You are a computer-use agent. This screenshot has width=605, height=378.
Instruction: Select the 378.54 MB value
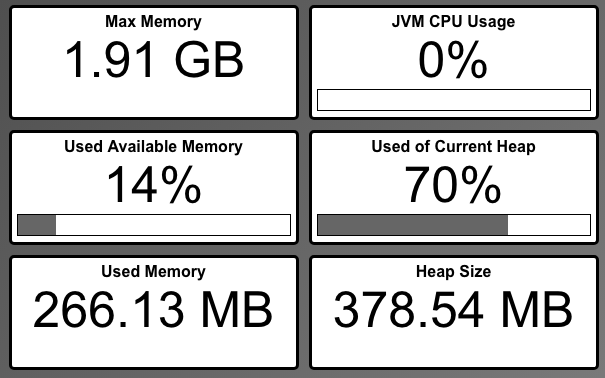pos(453,310)
